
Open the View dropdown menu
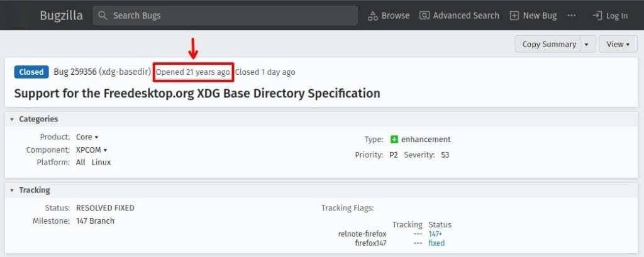618,45
